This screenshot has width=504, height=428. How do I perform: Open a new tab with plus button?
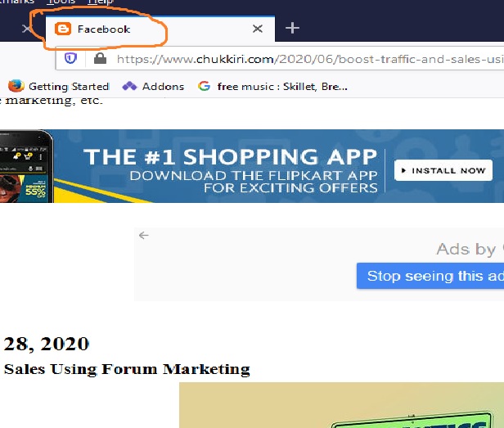[292, 29]
